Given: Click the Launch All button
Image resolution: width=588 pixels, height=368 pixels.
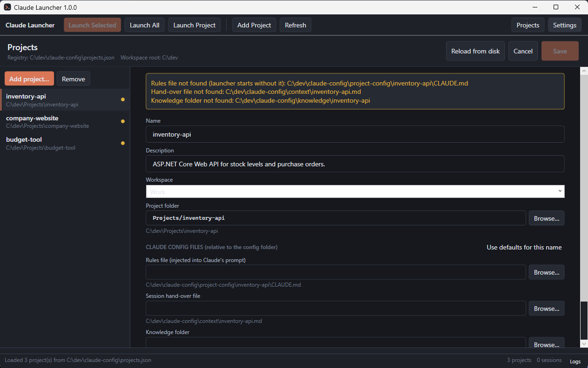Looking at the screenshot, I should pos(145,25).
